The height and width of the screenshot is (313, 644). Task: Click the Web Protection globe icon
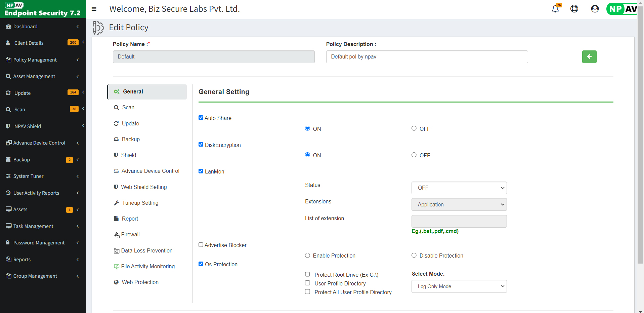pyautogui.click(x=116, y=282)
